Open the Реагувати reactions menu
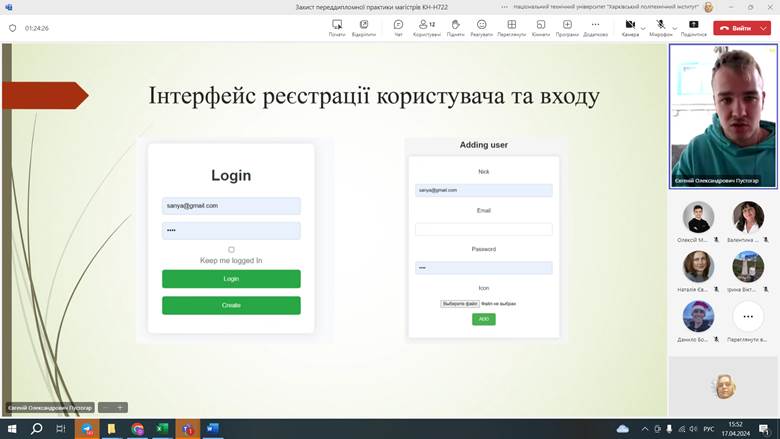This screenshot has height=439, width=780. [x=481, y=27]
